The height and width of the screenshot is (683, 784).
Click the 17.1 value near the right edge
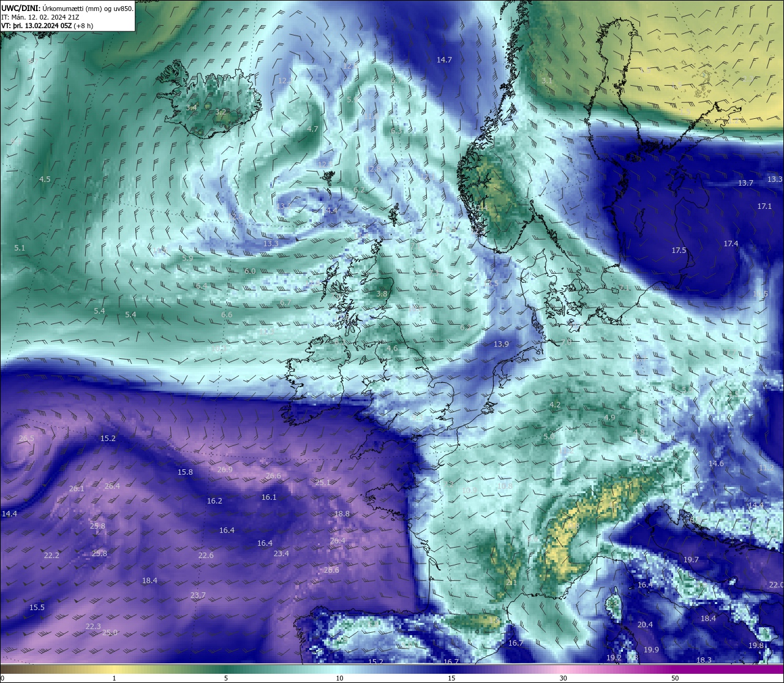tap(764, 206)
